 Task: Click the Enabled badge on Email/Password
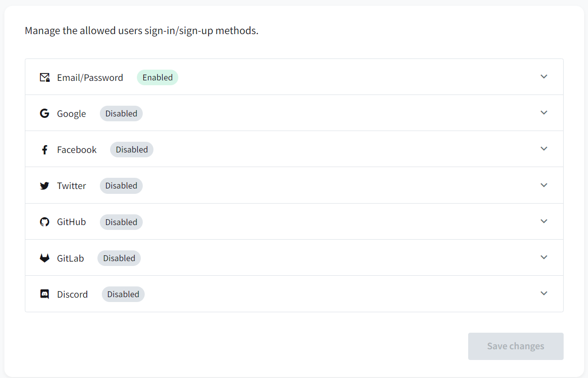point(157,77)
